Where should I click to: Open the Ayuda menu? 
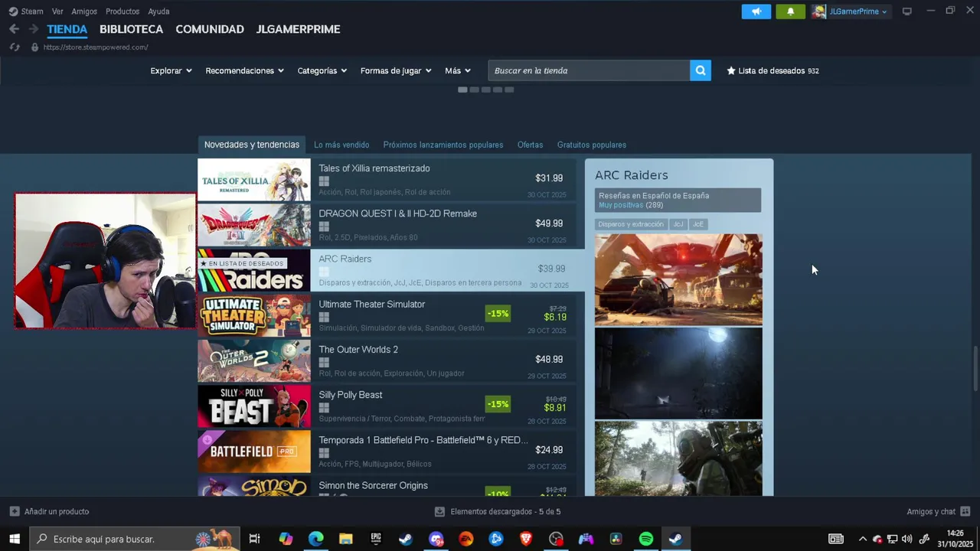[x=158, y=11]
